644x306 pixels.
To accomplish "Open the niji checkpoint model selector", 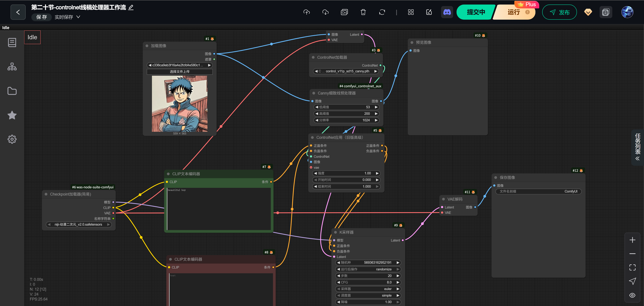I will point(78,224).
